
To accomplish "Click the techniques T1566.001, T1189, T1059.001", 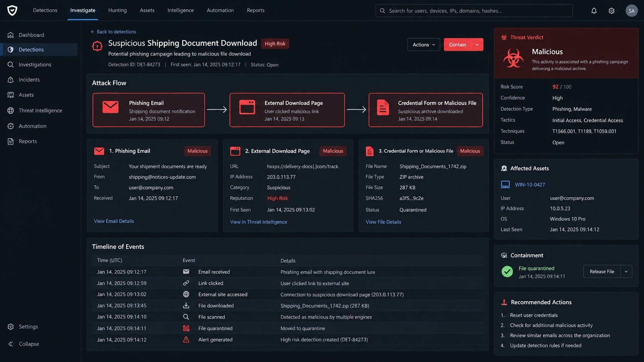I will point(584,131).
